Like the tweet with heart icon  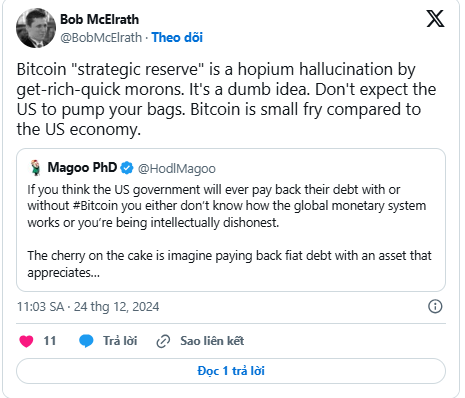(x=26, y=341)
